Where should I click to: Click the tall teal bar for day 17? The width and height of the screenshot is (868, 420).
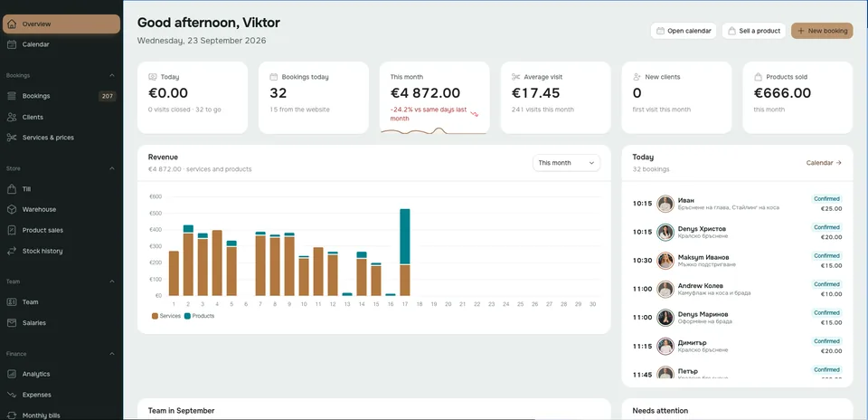[405, 236]
